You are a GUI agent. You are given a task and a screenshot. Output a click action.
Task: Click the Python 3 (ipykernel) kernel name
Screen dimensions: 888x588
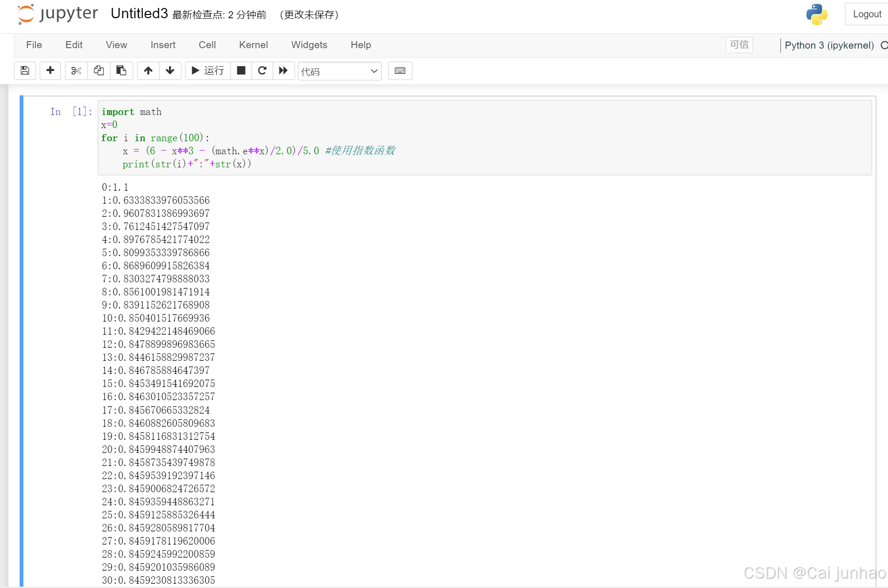click(x=829, y=45)
